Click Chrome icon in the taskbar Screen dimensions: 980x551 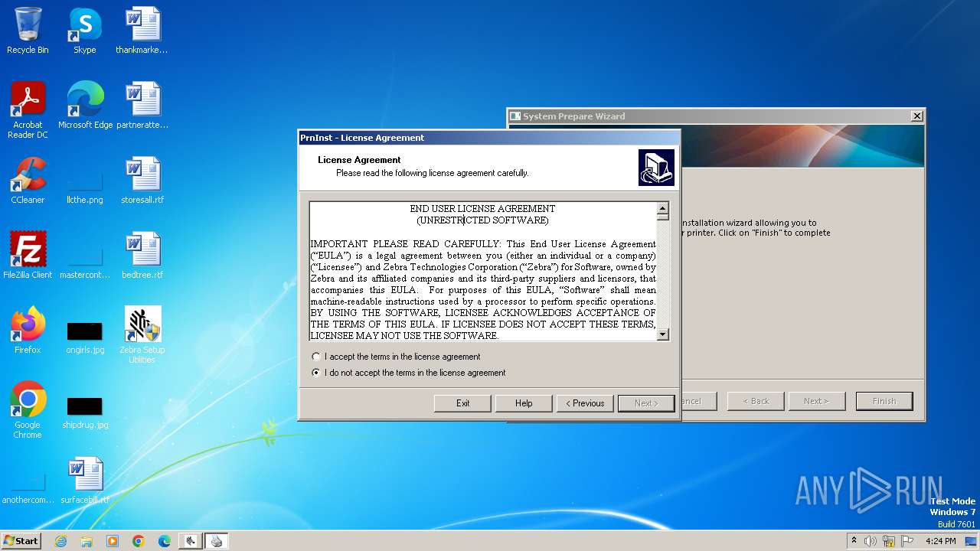pyautogui.click(x=139, y=541)
